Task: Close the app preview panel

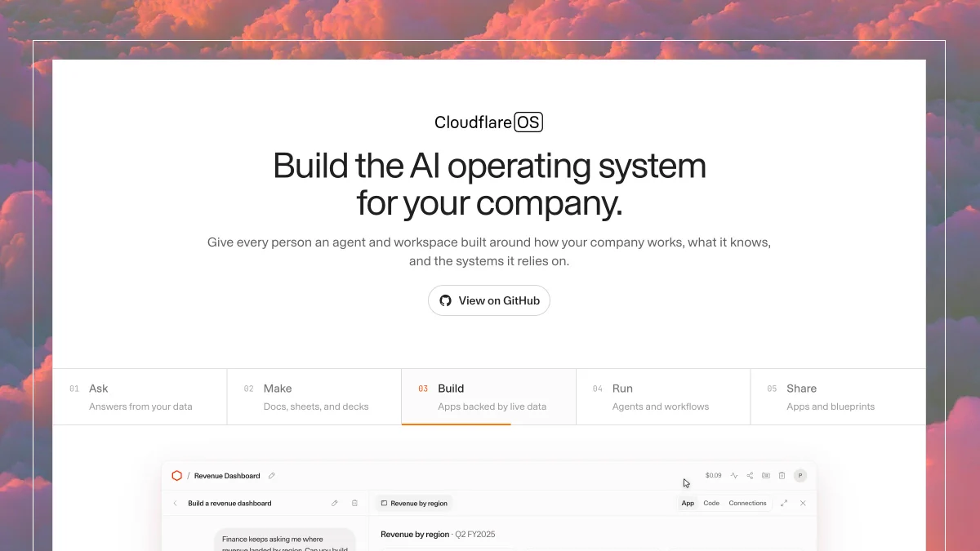Action: [803, 504]
